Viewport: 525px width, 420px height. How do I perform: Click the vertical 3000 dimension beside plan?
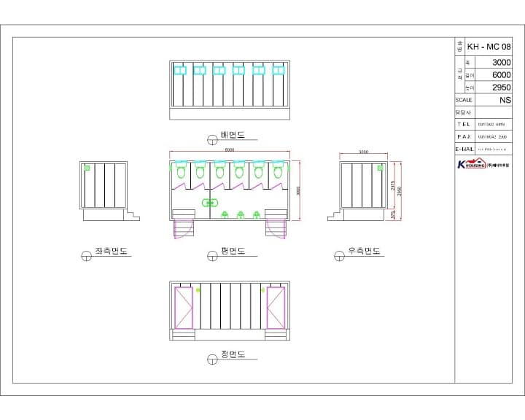tap(298, 191)
